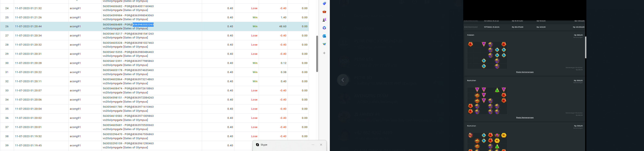644x151 pixels.
Task: Open the chess pieces games sidebar icon
Action: click(324, 20)
